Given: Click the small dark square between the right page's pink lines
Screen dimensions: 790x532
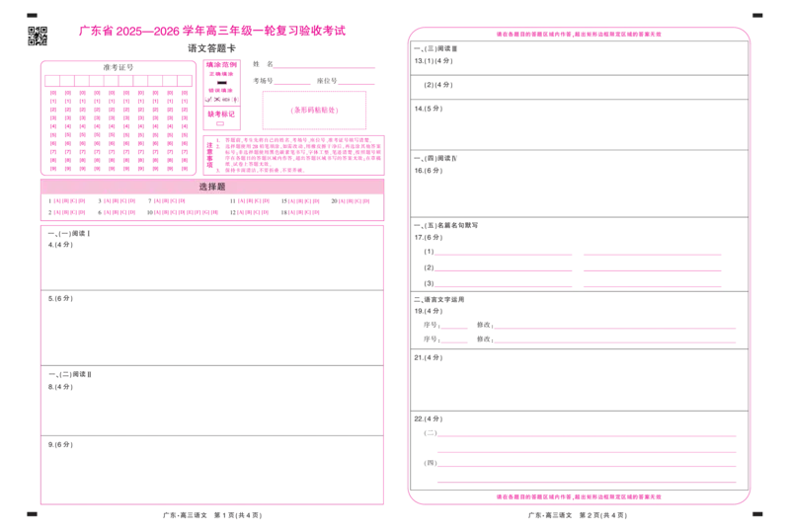Looking at the screenshot, I should pos(484,332).
